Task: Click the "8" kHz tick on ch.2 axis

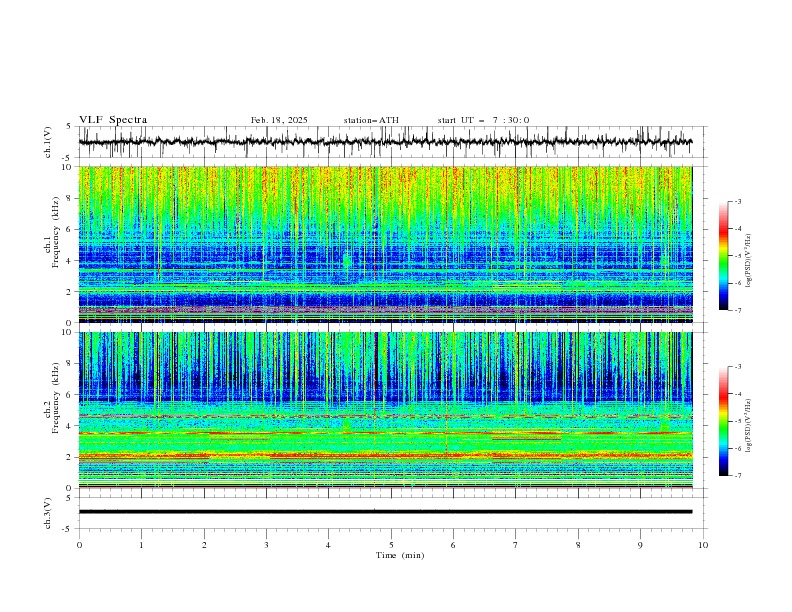Action: [70, 364]
